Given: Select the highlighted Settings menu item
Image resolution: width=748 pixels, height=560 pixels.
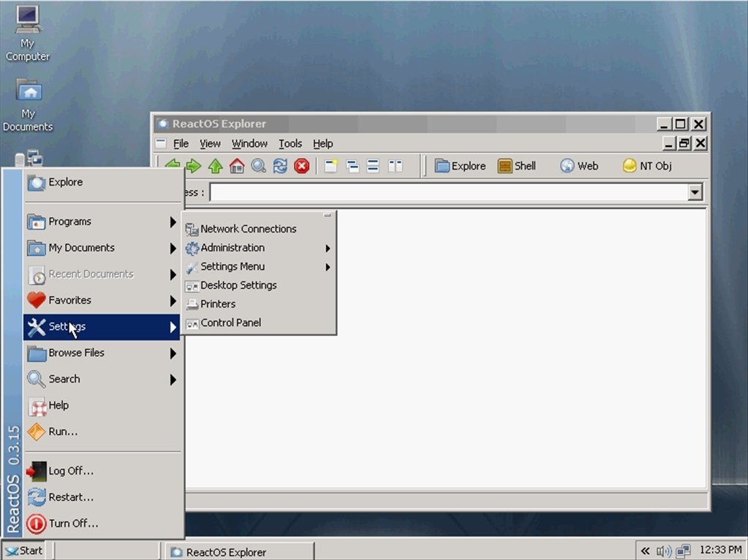Looking at the screenshot, I should point(102,327).
